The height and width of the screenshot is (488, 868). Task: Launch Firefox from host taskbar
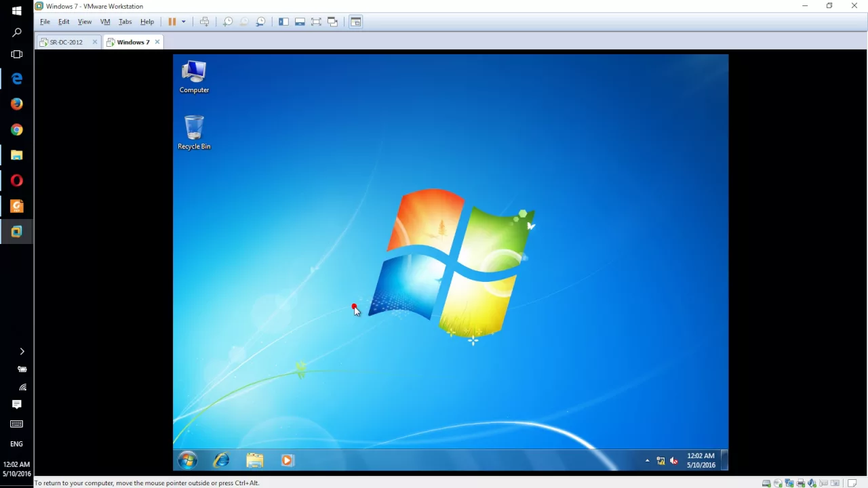click(x=17, y=104)
